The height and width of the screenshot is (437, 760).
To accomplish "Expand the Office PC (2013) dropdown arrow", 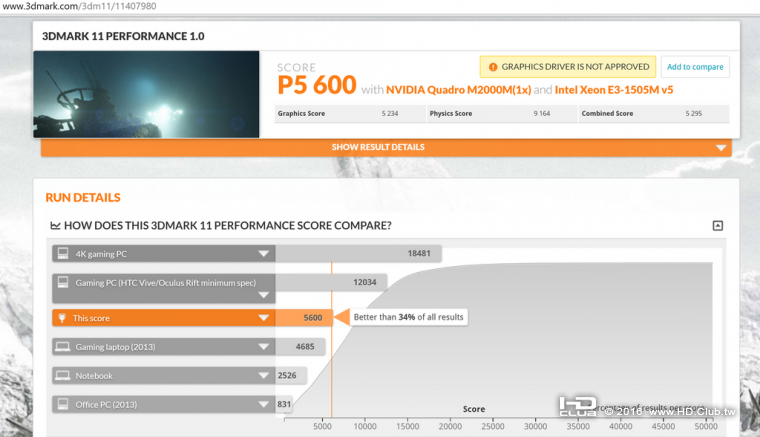I will click(x=263, y=405).
